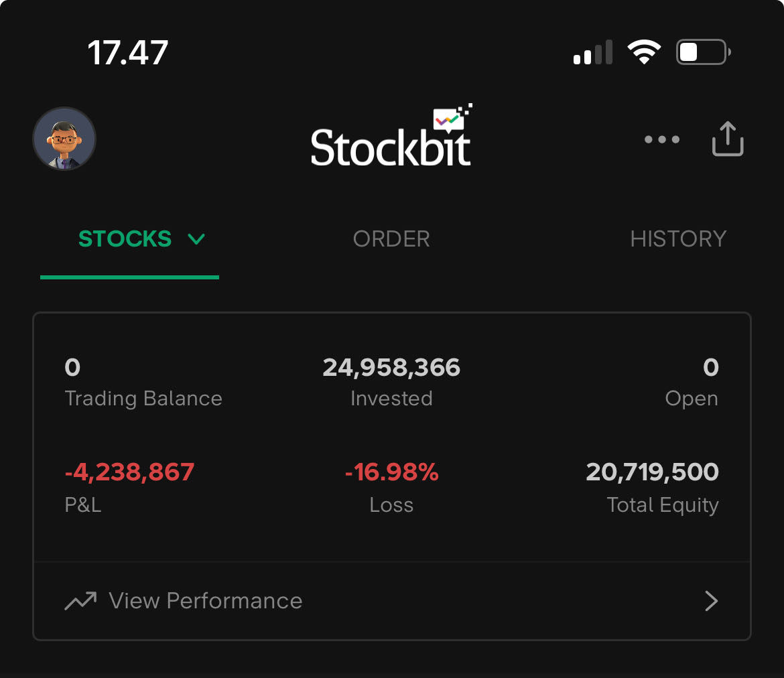This screenshot has height=678, width=784.
Task: Tap the battery indicator icon
Action: 703,52
